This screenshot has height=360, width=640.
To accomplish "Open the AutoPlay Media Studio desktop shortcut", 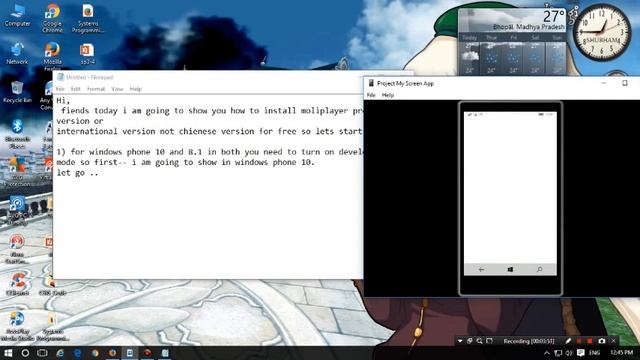I will tap(17, 326).
